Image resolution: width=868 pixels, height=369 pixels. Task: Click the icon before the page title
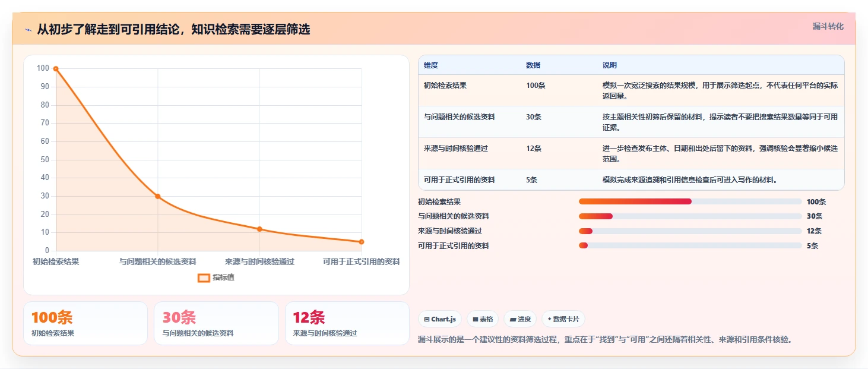[28, 30]
